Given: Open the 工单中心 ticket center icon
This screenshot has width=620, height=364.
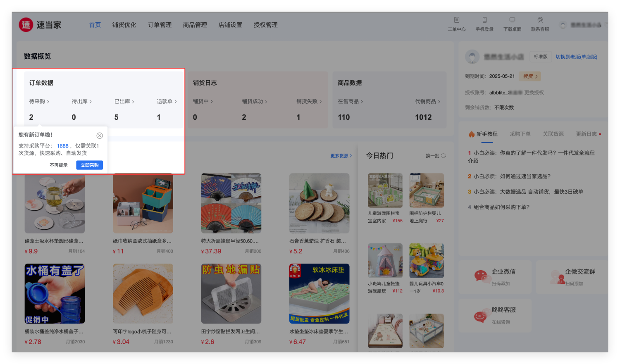Looking at the screenshot, I should pyautogui.click(x=457, y=20).
